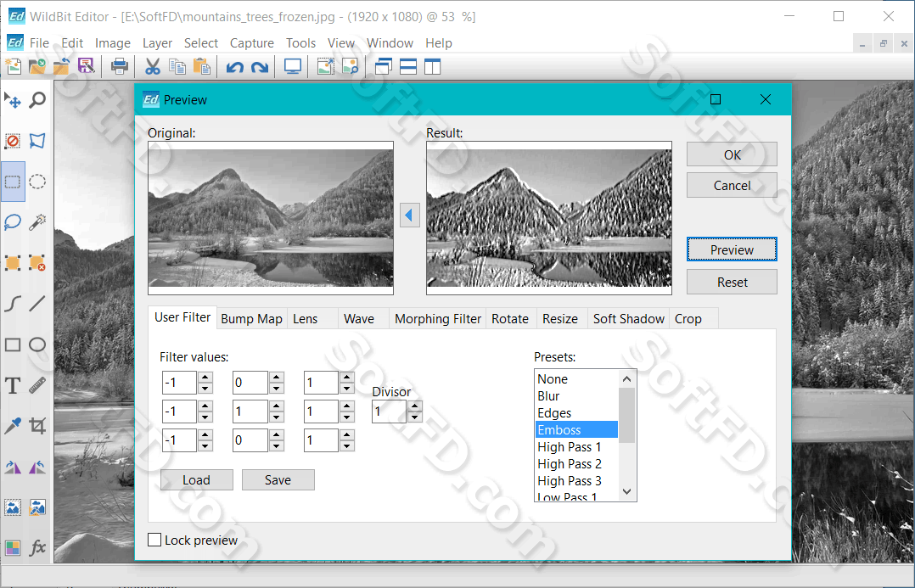Screen dimensions: 915x588
Task: Select the Blur preset
Action: [x=576, y=395]
